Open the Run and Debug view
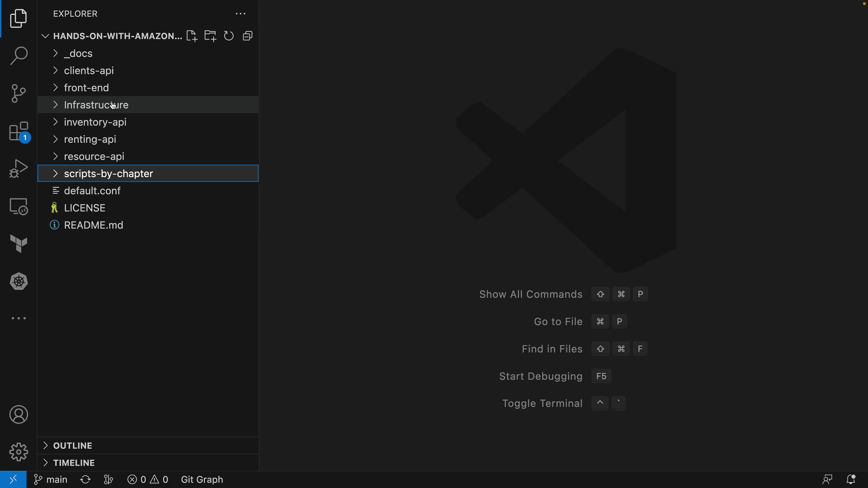 tap(19, 169)
